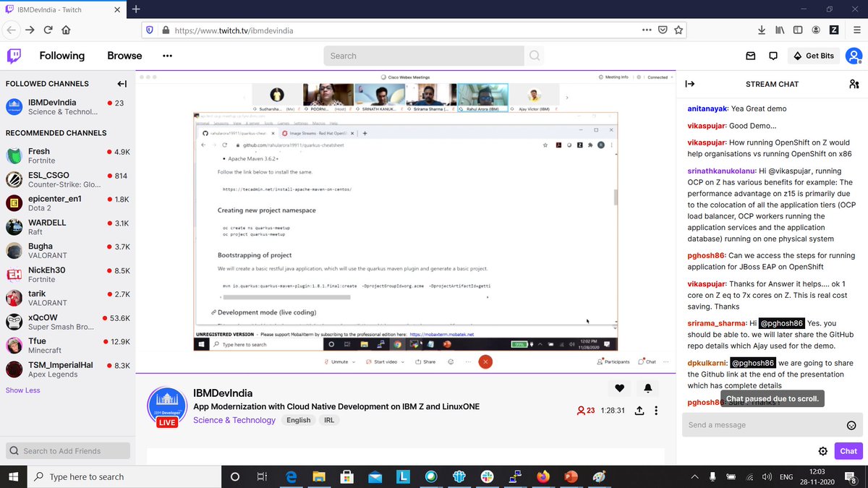Image resolution: width=868 pixels, height=488 pixels.
Task: Click Show Less under recommended channels
Action: click(x=23, y=390)
